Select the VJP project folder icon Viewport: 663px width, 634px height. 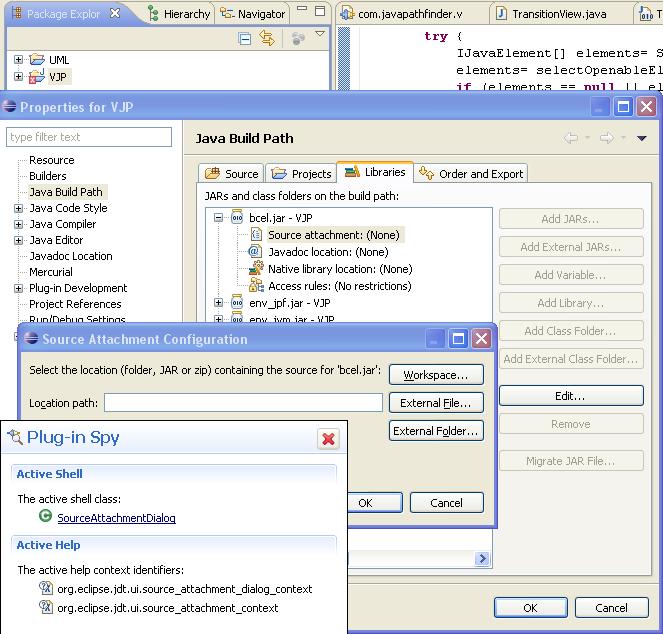[x=36, y=77]
